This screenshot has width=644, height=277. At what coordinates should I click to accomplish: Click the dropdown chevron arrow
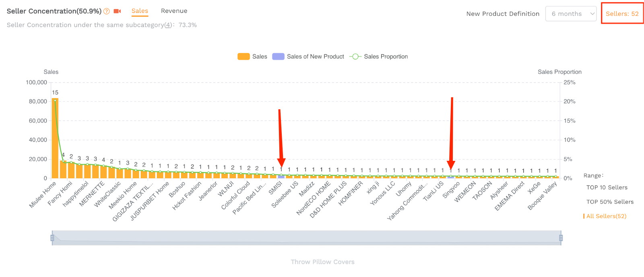click(x=592, y=14)
